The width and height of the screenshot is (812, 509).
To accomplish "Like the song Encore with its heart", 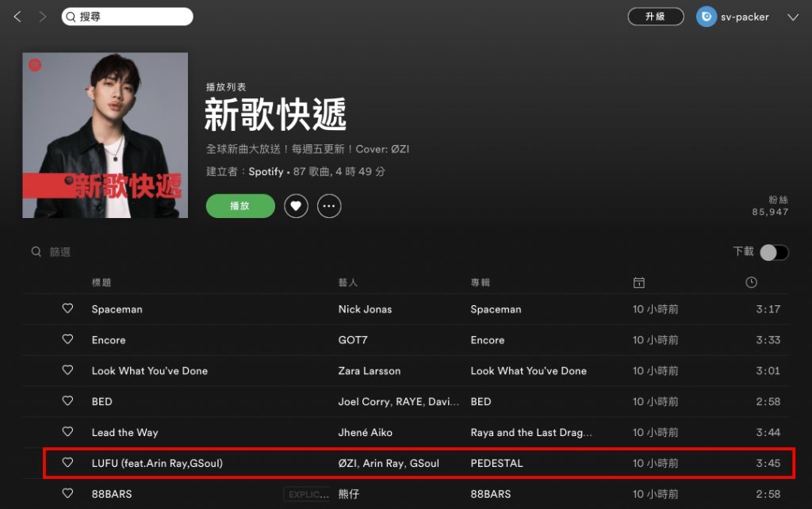I will pos(67,339).
